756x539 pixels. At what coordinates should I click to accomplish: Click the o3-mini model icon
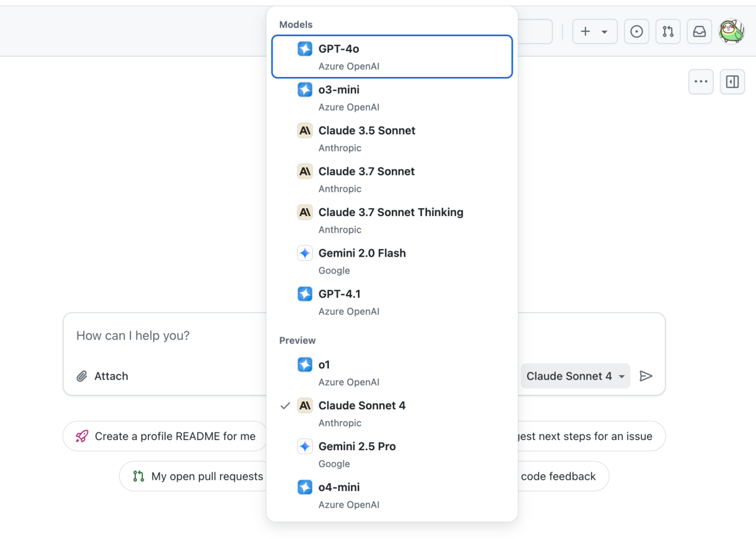(x=305, y=90)
